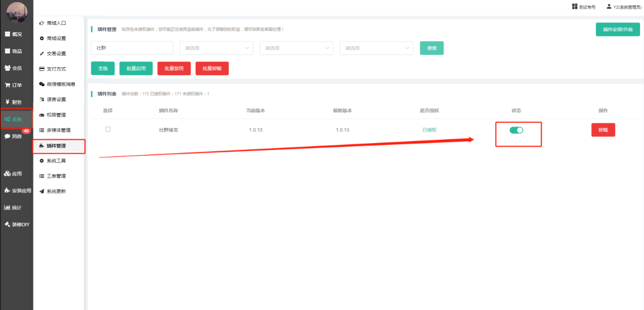The width and height of the screenshot is (644, 310).
Task: Click the 插件安装/升级 button
Action: click(618, 29)
